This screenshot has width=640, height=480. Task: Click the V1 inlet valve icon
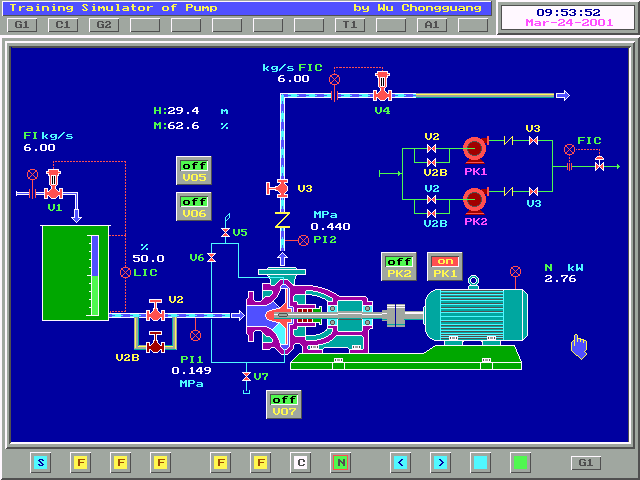click(54, 190)
